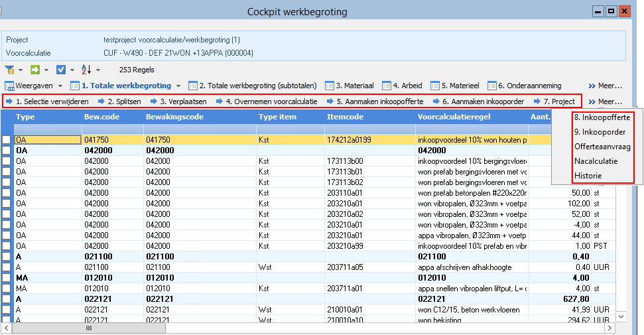The image size is (644, 335).
Task: Tick checkbox of row 210010a01
Action: click(6, 310)
